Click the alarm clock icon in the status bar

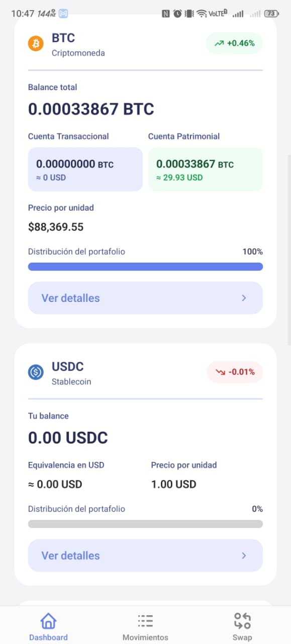coord(177,14)
